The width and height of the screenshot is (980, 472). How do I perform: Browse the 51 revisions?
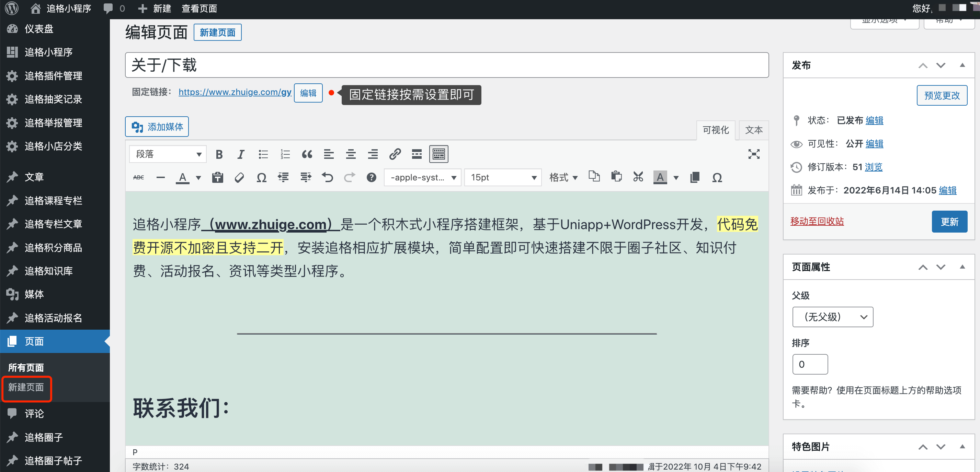click(x=874, y=167)
